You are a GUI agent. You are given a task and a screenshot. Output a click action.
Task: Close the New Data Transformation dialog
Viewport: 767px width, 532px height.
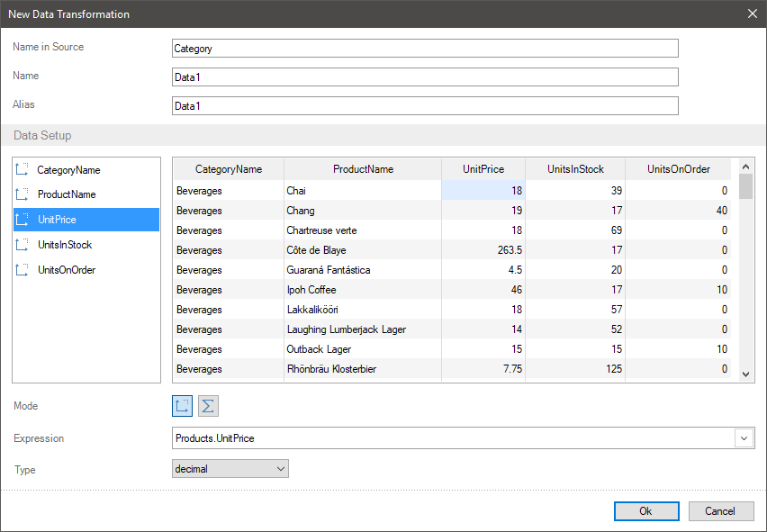point(753,14)
